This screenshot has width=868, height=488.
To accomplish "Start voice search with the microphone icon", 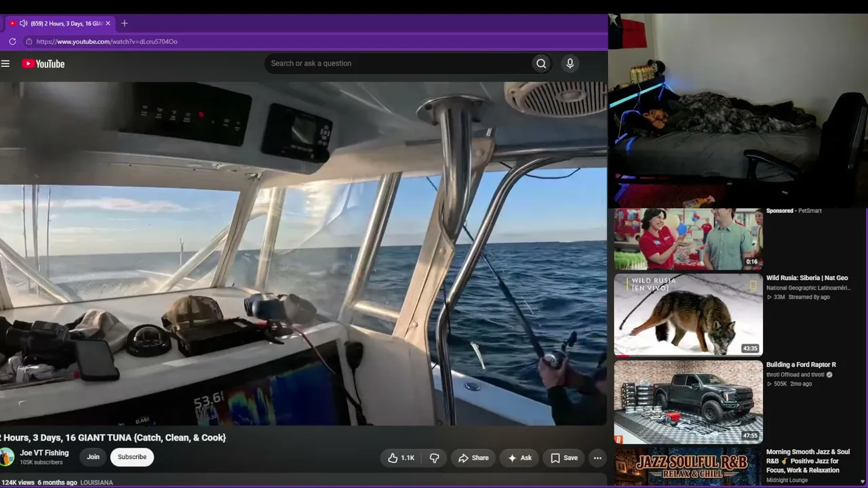I will tap(570, 64).
